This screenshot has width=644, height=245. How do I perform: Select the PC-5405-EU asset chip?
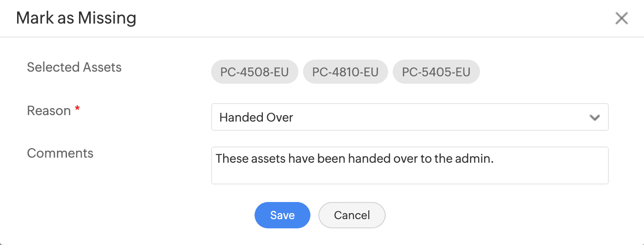click(436, 73)
